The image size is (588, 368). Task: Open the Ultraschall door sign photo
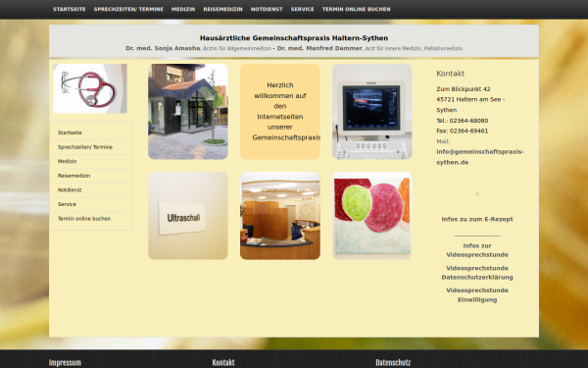pos(188,216)
